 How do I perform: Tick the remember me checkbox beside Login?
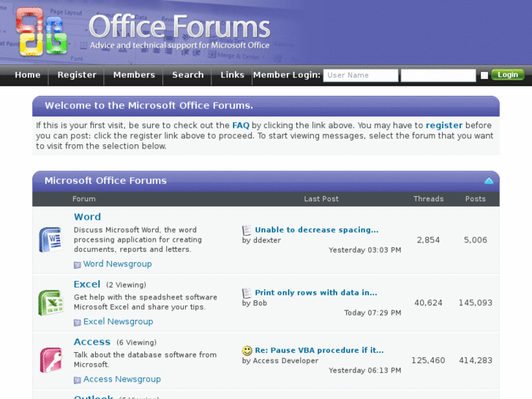coord(484,75)
